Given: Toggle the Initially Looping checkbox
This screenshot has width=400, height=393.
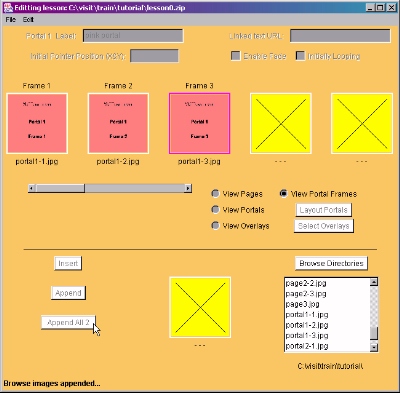Looking at the screenshot, I should tap(300, 56).
